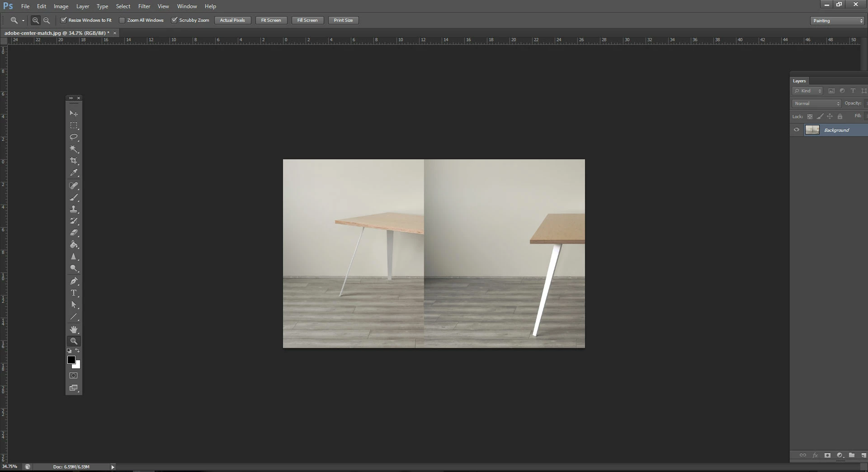This screenshot has width=868, height=472.
Task: Click the foreground color swatch
Action: tap(71, 360)
